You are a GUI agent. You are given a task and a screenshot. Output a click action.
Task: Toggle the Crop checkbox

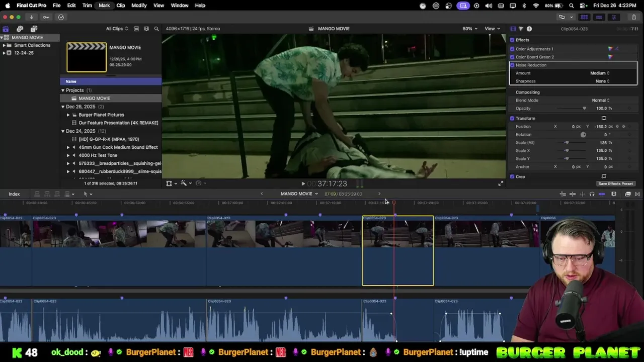pyautogui.click(x=512, y=176)
